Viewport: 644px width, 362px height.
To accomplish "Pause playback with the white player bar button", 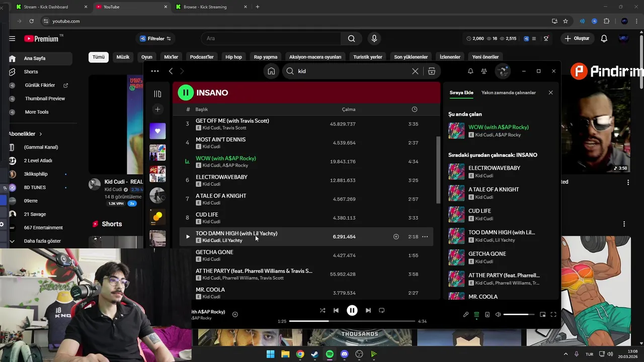I will 352,310.
